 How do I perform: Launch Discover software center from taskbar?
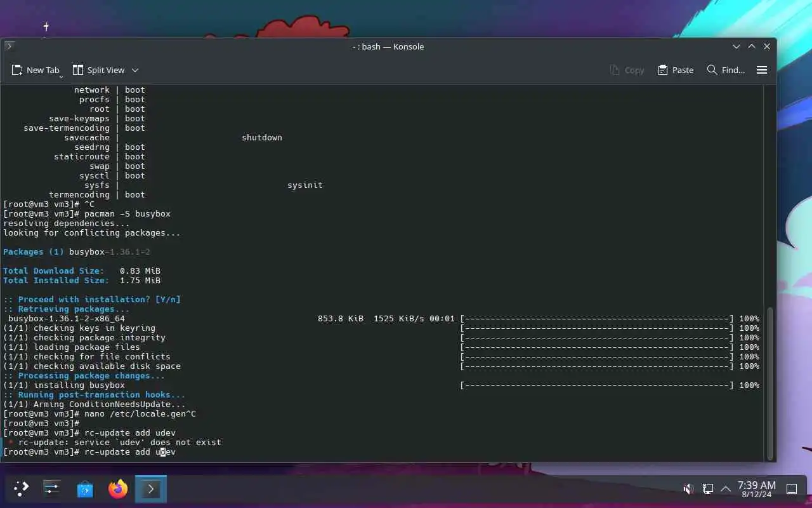[x=85, y=488]
